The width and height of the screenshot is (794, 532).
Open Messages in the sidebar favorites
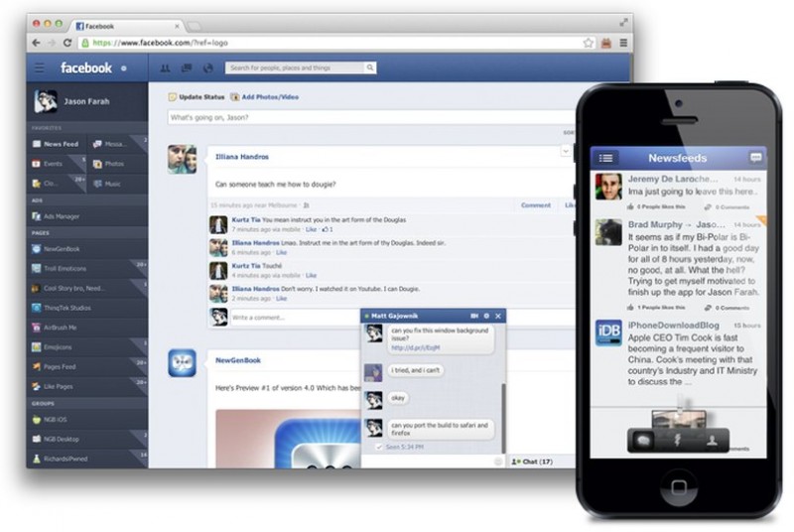[x=117, y=144]
